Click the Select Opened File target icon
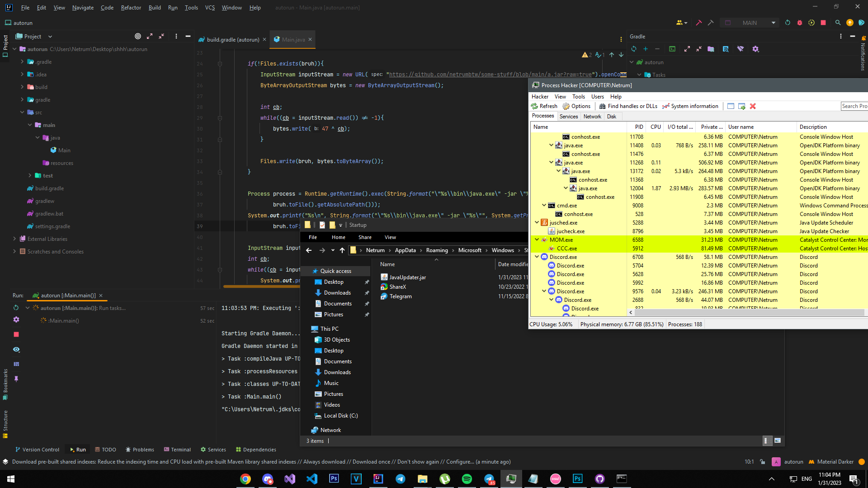This screenshot has width=868, height=488. tap(138, 36)
